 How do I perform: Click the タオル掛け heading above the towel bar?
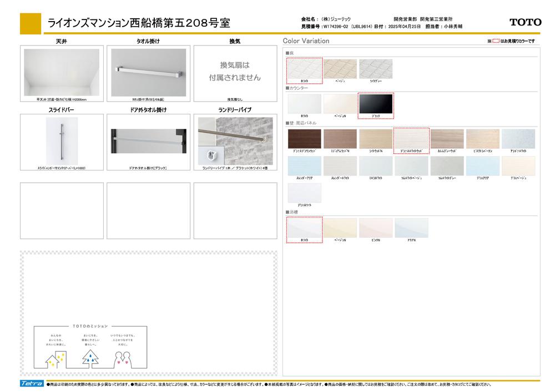coord(148,42)
